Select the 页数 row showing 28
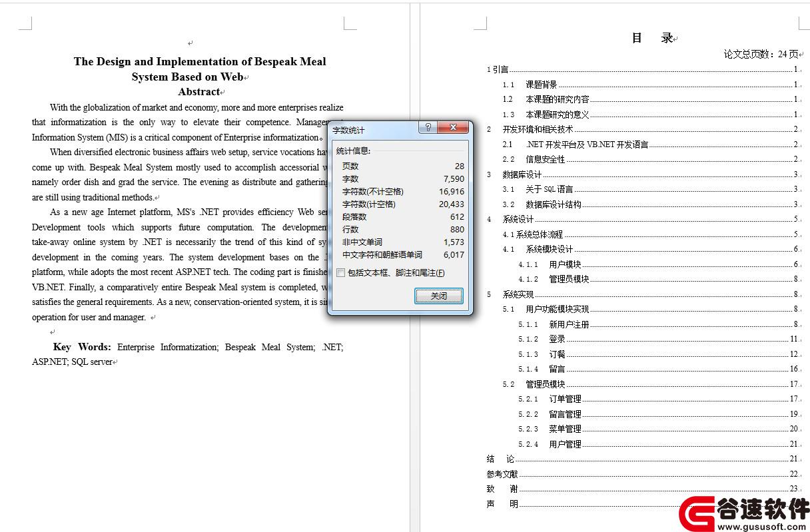Screen dimensions: 810x532 click(403, 166)
